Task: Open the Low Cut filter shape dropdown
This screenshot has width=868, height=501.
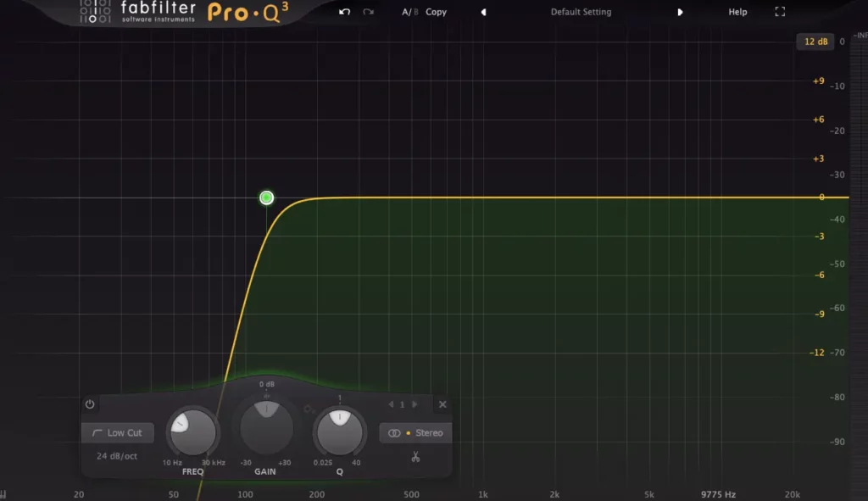Action: (118, 433)
